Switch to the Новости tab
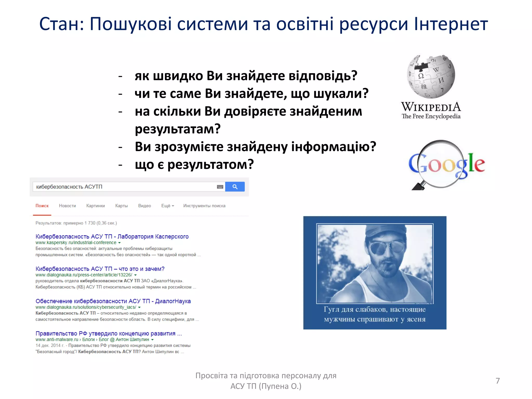532x399 pixels. (68, 206)
